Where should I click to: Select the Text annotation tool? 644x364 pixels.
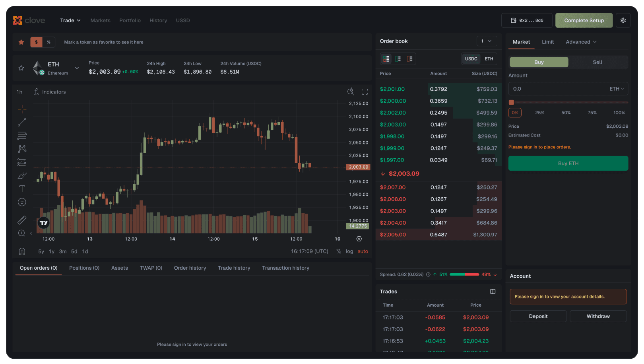click(x=22, y=189)
